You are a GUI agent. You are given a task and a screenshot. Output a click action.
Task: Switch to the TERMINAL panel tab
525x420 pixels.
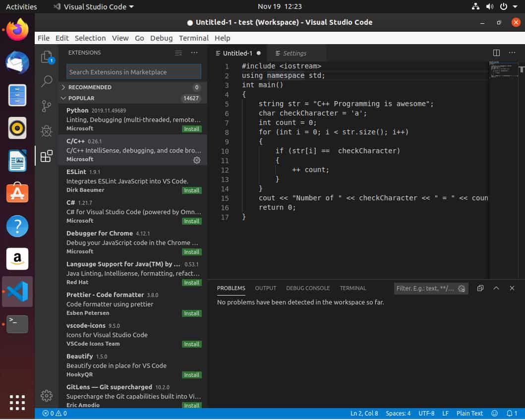click(353, 288)
